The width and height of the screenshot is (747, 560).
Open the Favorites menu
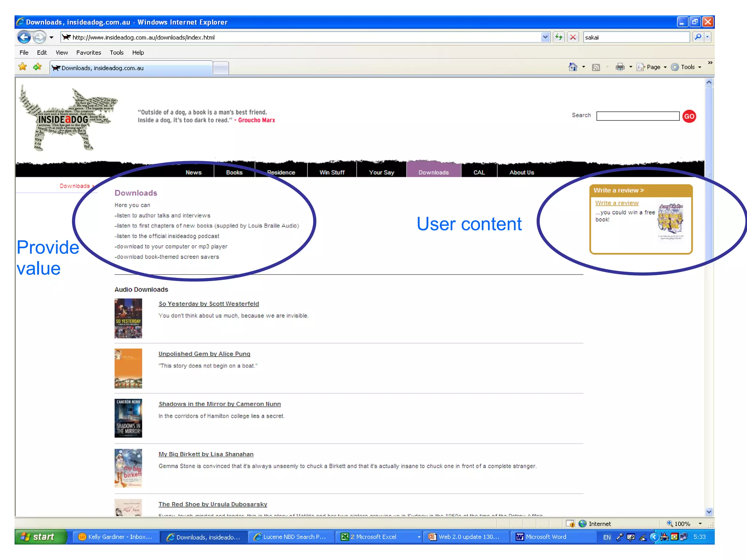pos(89,52)
